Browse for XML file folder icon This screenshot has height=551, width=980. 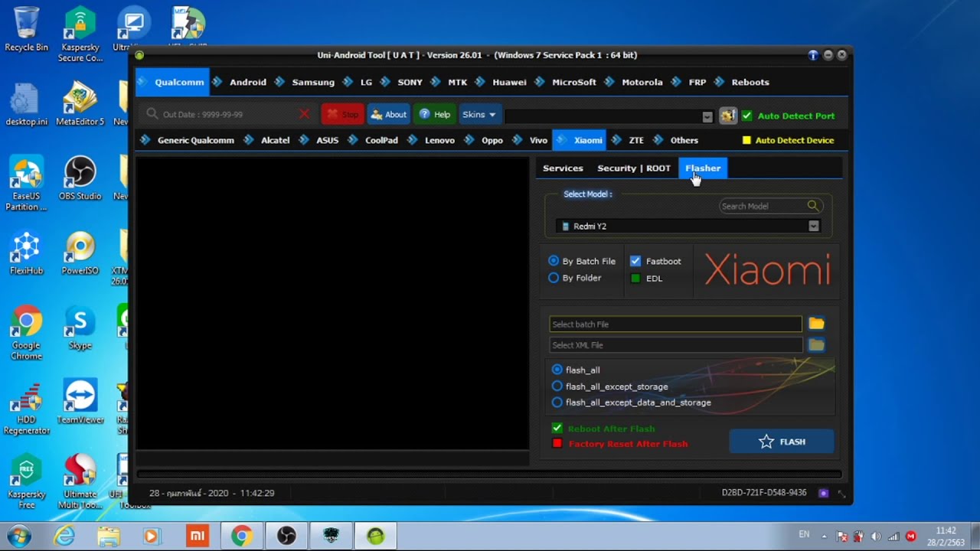[816, 345]
